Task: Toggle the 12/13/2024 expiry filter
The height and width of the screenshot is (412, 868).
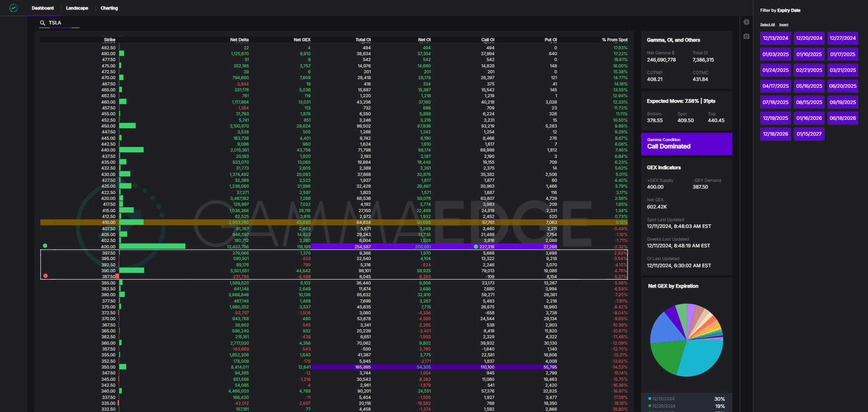Action: click(x=775, y=38)
